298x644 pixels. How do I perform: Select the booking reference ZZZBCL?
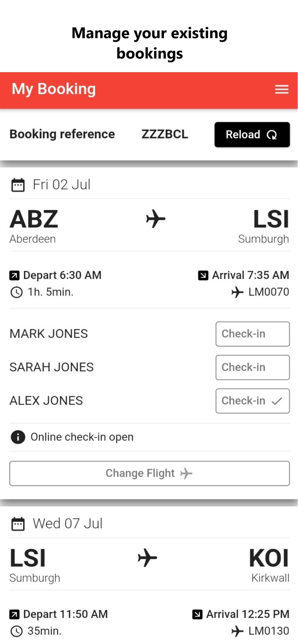point(165,134)
